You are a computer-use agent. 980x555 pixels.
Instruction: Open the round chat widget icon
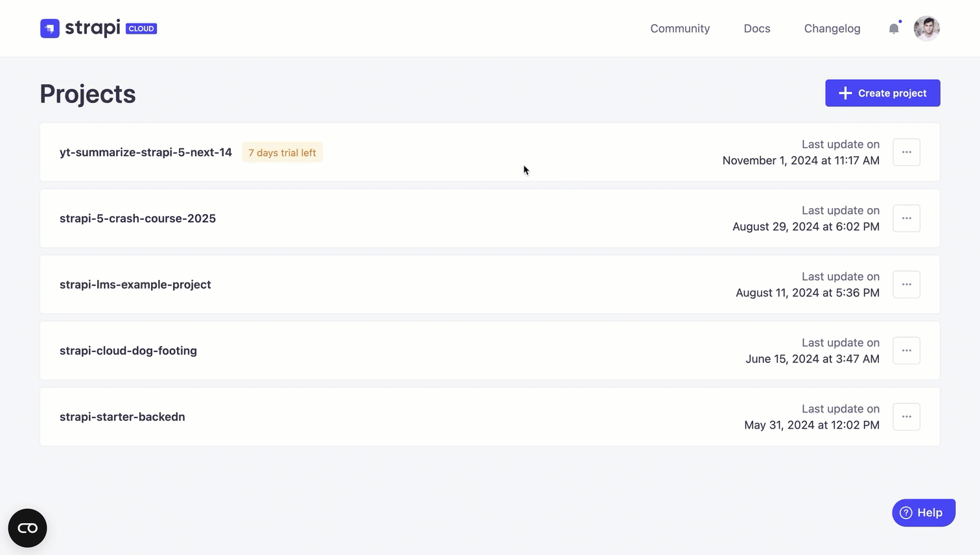point(27,528)
